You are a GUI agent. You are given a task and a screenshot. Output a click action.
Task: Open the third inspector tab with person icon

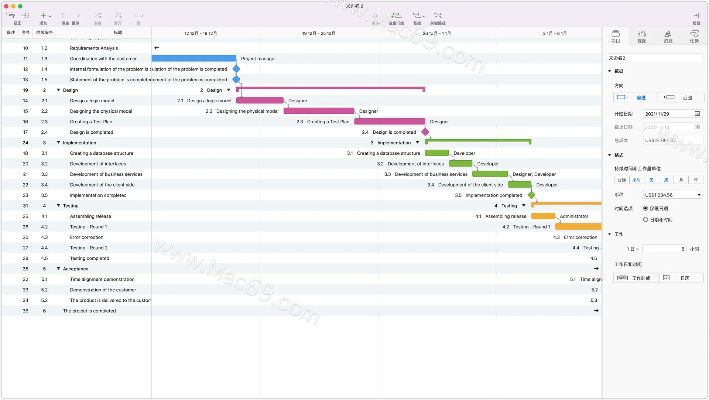667,36
